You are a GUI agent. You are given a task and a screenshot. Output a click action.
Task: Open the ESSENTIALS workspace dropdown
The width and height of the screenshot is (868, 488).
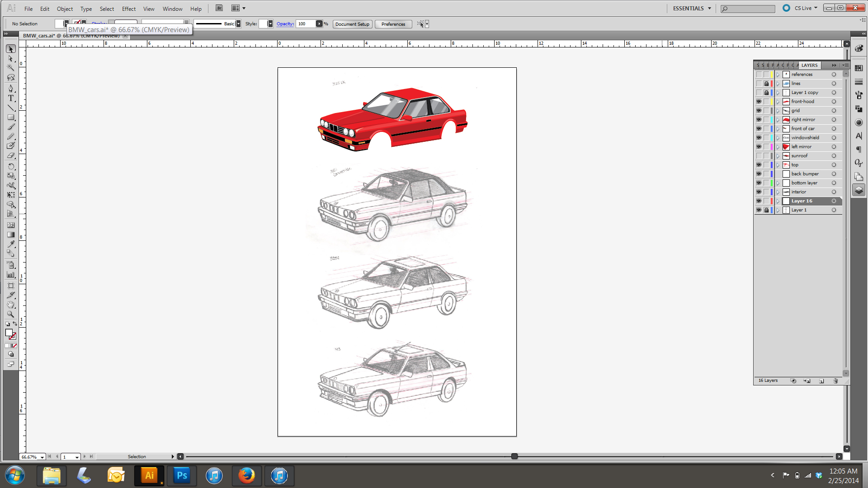pos(692,8)
